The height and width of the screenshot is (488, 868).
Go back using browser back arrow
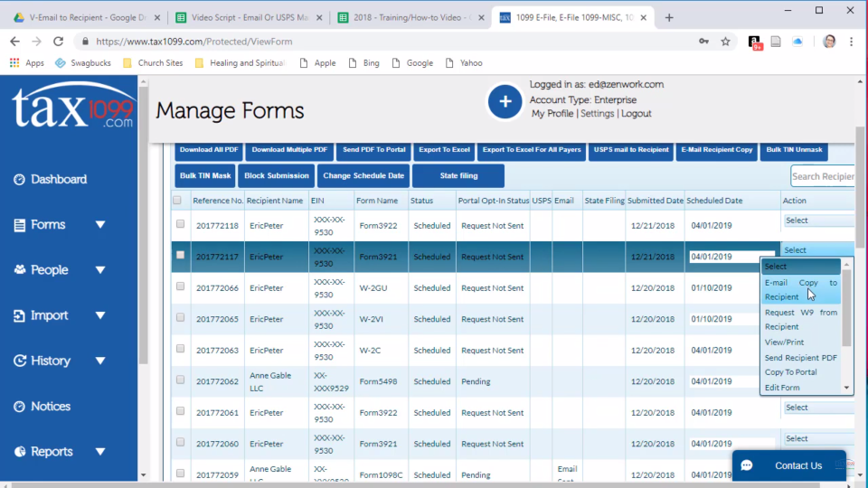[x=15, y=42]
